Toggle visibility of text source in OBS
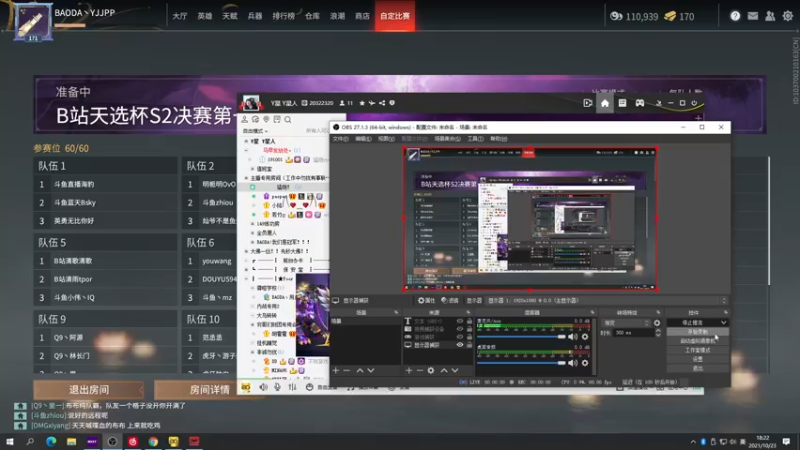Screen dimensions: 800x450 point(460,321)
